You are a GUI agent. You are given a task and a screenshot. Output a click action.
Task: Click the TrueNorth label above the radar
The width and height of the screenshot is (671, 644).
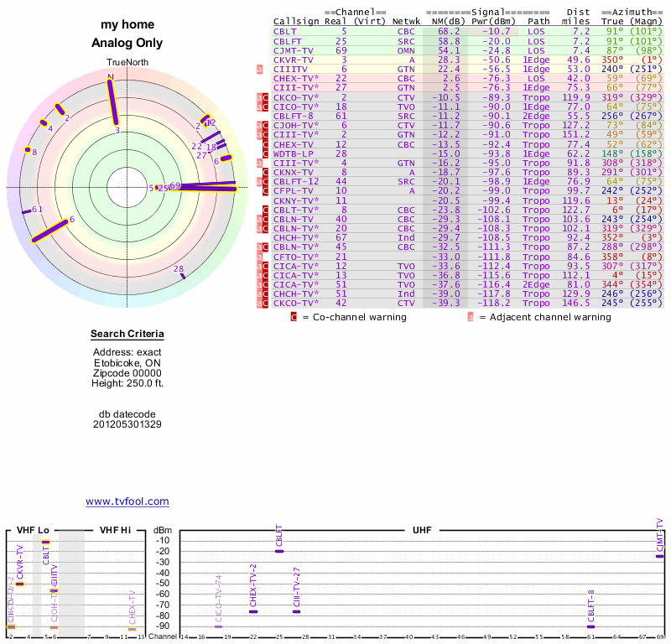click(127, 63)
